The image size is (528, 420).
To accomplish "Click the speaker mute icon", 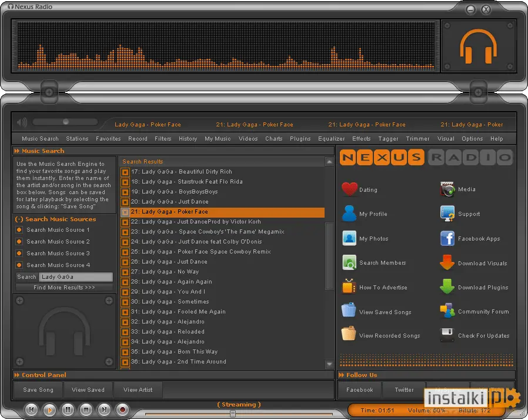I will 22,122.
